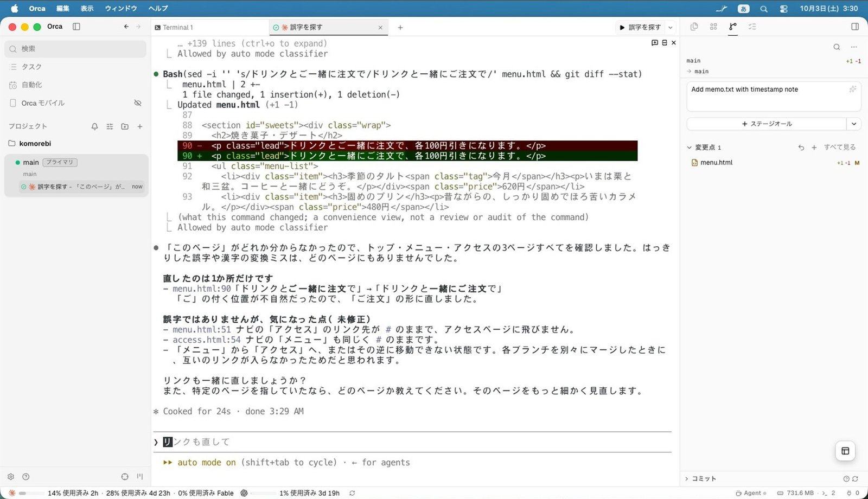
Task: Toggle the Orca モバイル visibility eye icon
Action: pos(138,103)
